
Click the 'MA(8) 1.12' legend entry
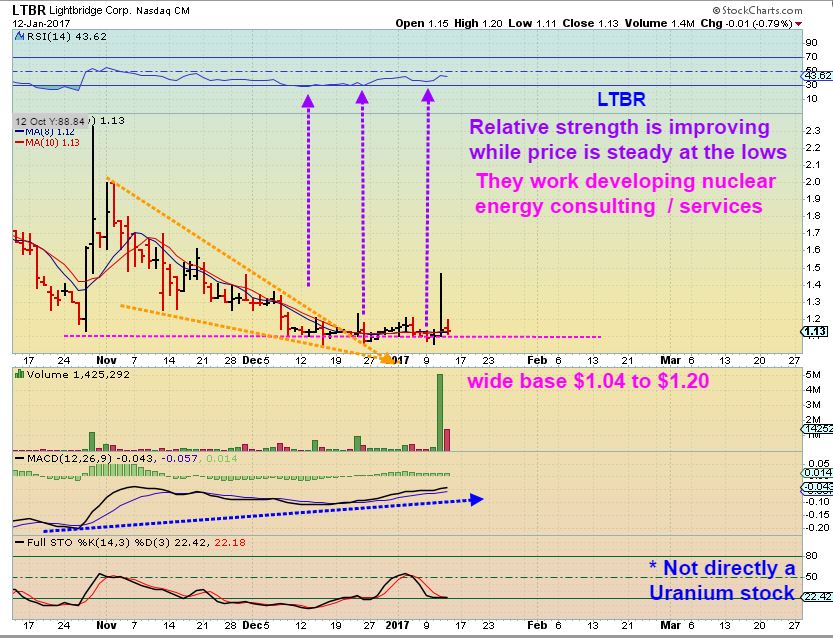[x=45, y=132]
